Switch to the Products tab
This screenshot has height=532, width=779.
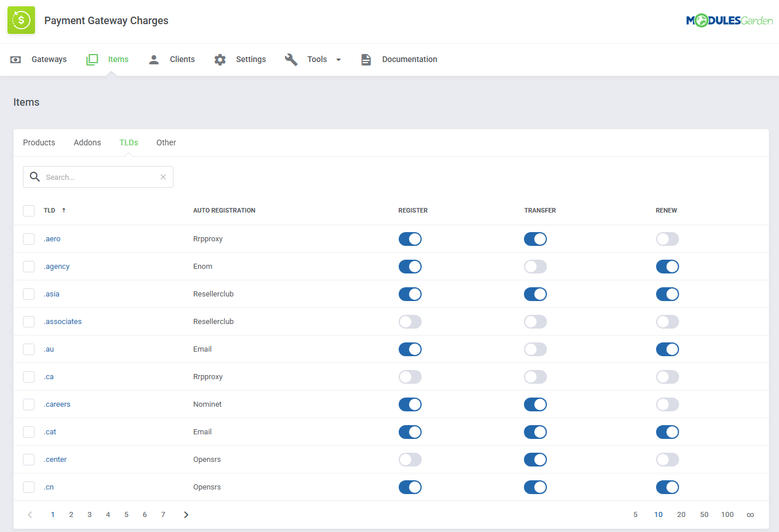(x=38, y=142)
